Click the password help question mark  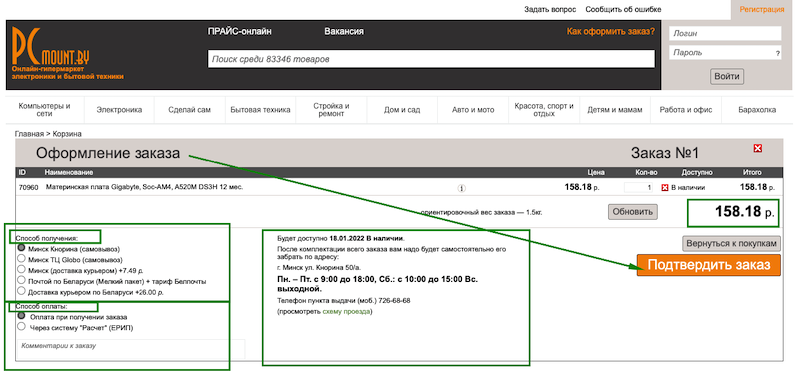778,53
